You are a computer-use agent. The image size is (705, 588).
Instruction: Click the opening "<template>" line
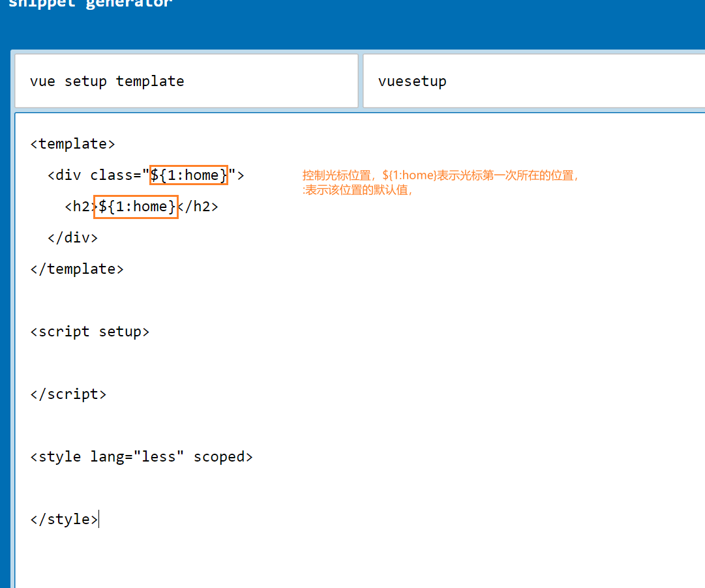click(72, 144)
